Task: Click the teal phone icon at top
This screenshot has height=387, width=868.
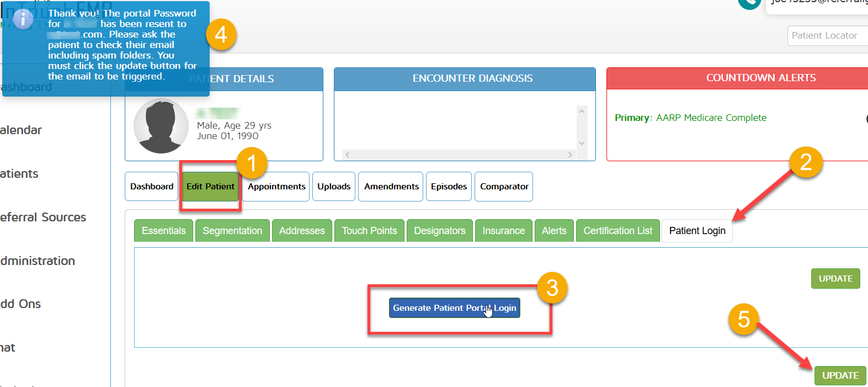Action: (x=749, y=3)
